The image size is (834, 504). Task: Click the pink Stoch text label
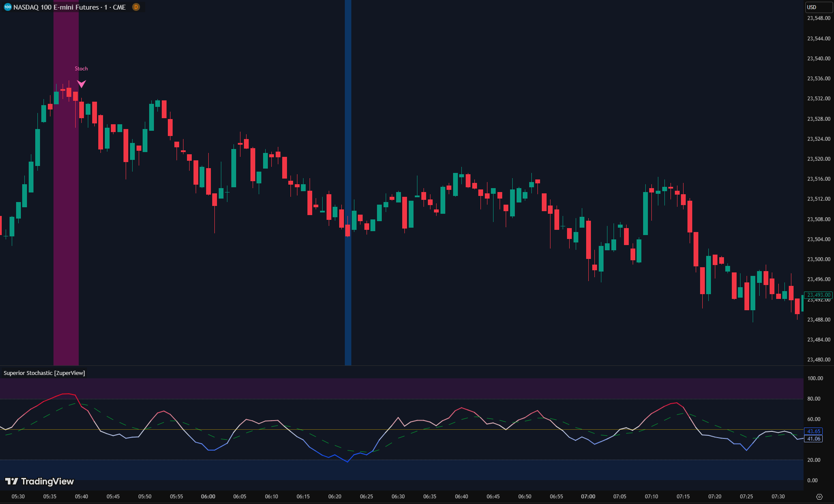(x=81, y=69)
